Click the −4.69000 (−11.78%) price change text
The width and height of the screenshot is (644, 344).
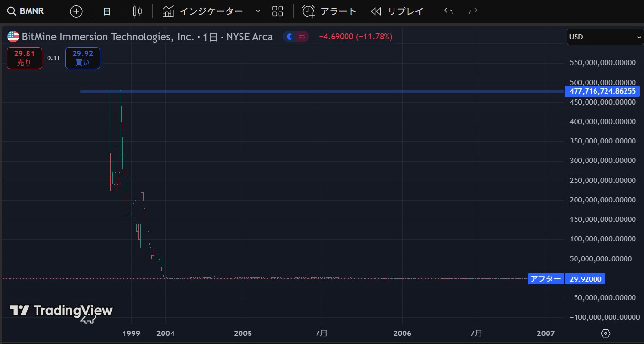(x=356, y=37)
